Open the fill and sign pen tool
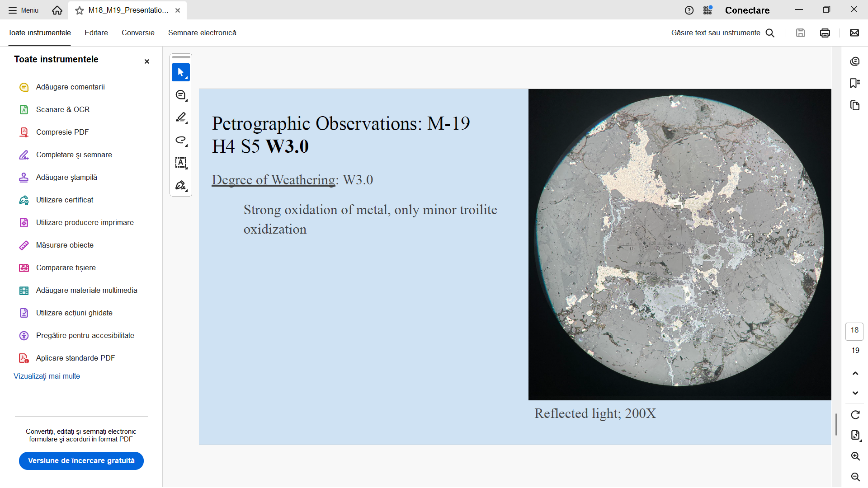868x488 pixels. (180, 185)
